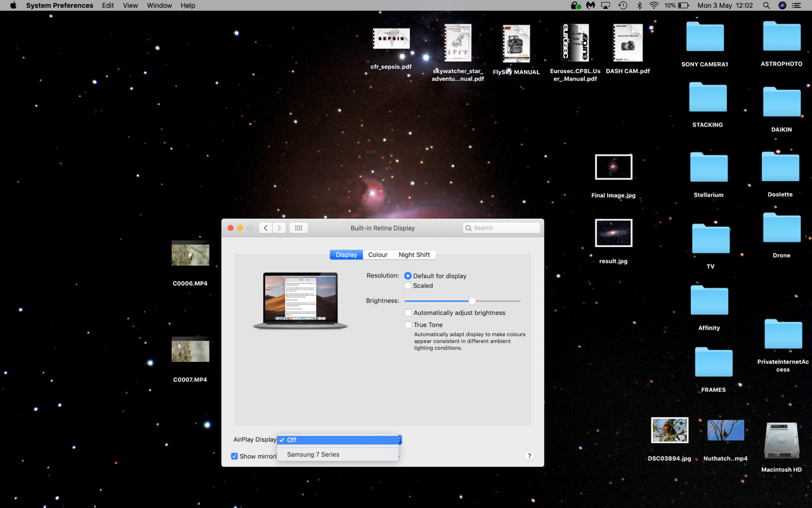The width and height of the screenshot is (812, 508).
Task: Choose Off in AirPlay Display menu
Action: tap(338, 439)
